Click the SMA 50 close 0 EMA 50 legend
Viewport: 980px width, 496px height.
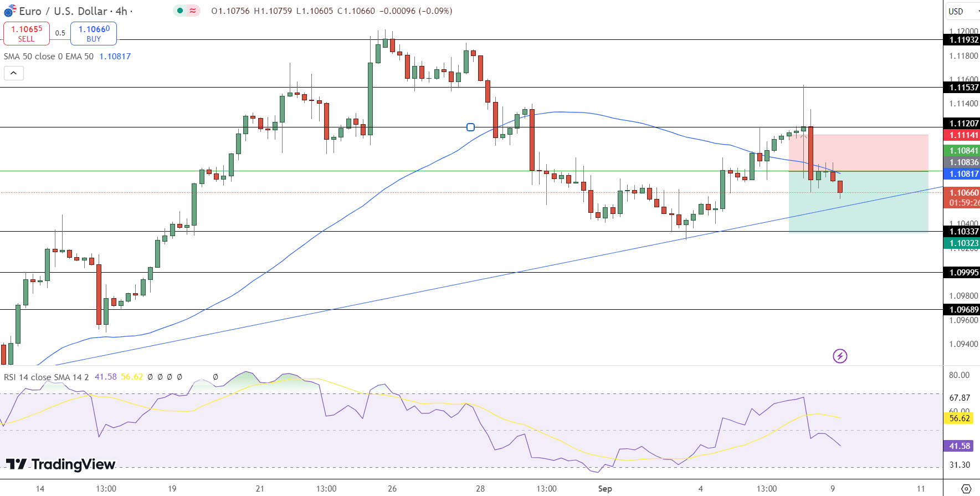pos(49,57)
